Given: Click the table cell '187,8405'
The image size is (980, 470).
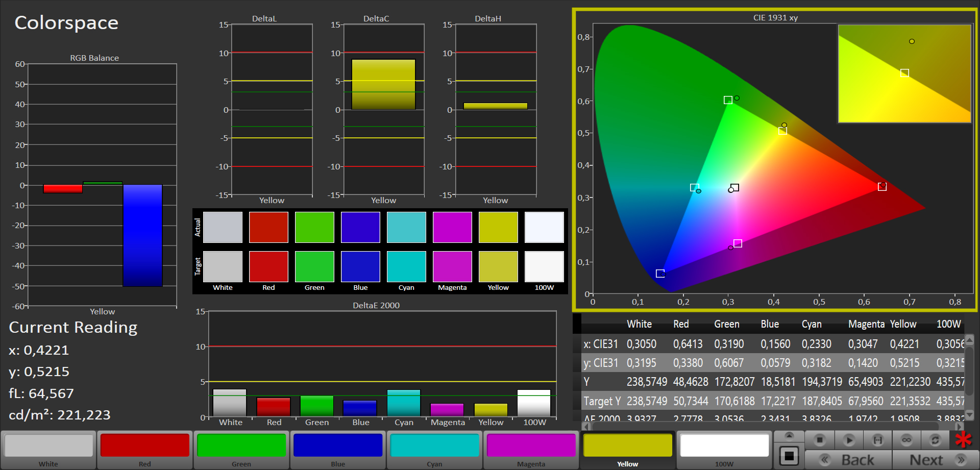Looking at the screenshot, I should [822, 401].
